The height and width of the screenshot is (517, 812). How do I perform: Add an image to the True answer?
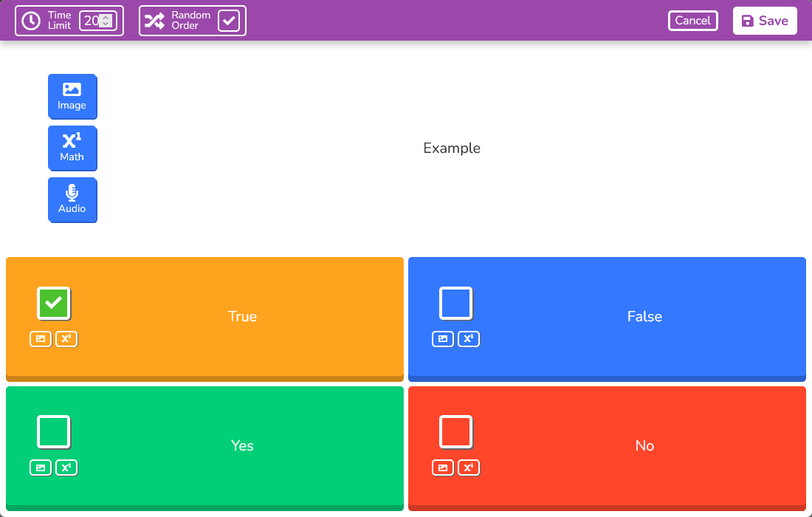[41, 339]
